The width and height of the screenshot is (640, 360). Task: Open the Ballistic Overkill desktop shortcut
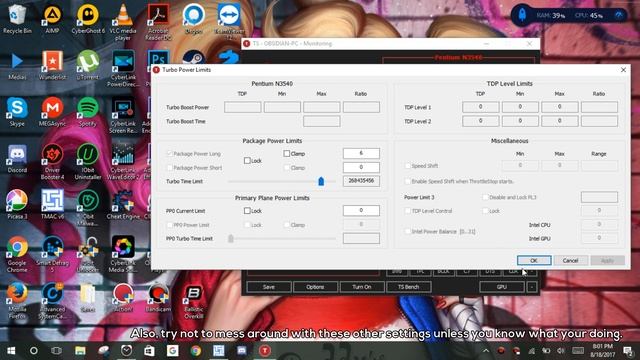[x=194, y=300]
